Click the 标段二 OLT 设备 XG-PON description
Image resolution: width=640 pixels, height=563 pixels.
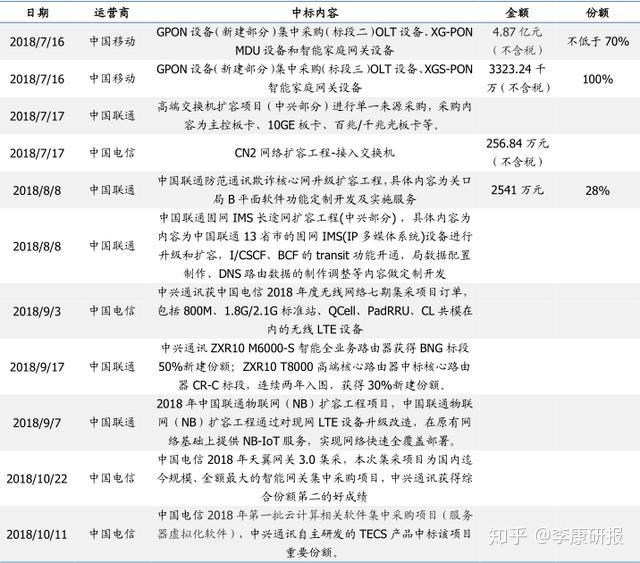pos(315,41)
